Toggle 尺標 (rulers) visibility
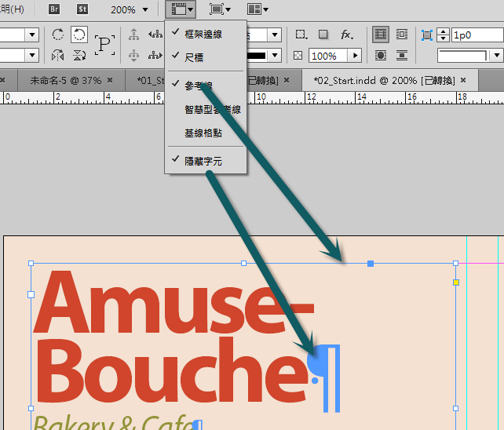 tap(193, 56)
